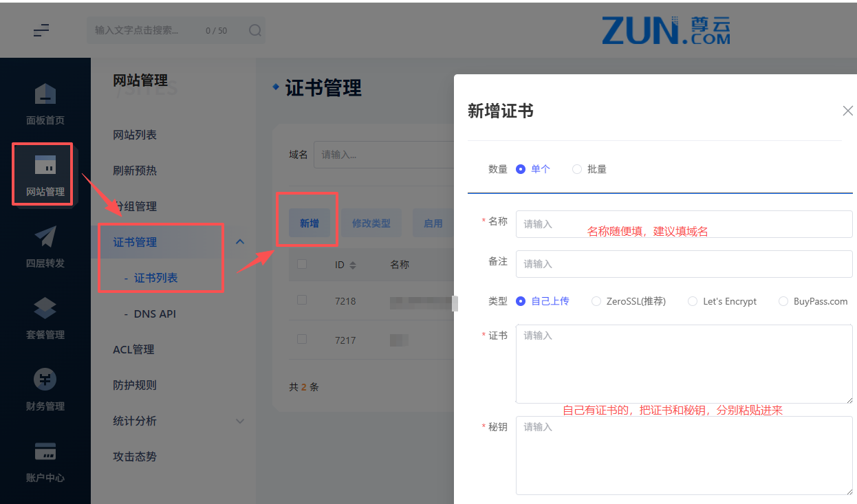Image resolution: width=857 pixels, height=504 pixels.
Task: Select the 网站管理 sidebar icon
Action: pyautogui.click(x=45, y=166)
